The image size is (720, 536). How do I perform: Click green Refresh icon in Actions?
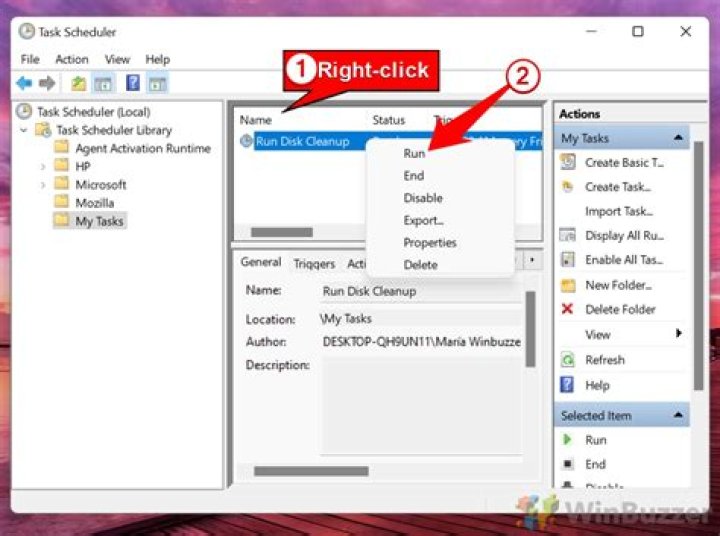pyautogui.click(x=568, y=360)
